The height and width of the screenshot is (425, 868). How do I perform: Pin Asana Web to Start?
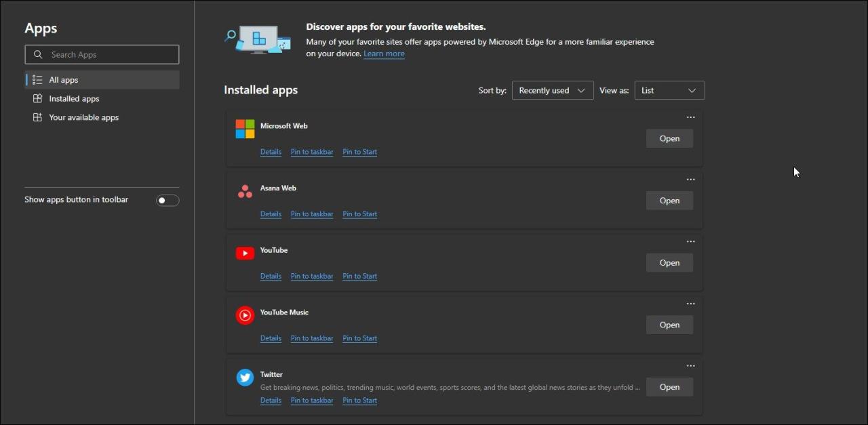[359, 214]
